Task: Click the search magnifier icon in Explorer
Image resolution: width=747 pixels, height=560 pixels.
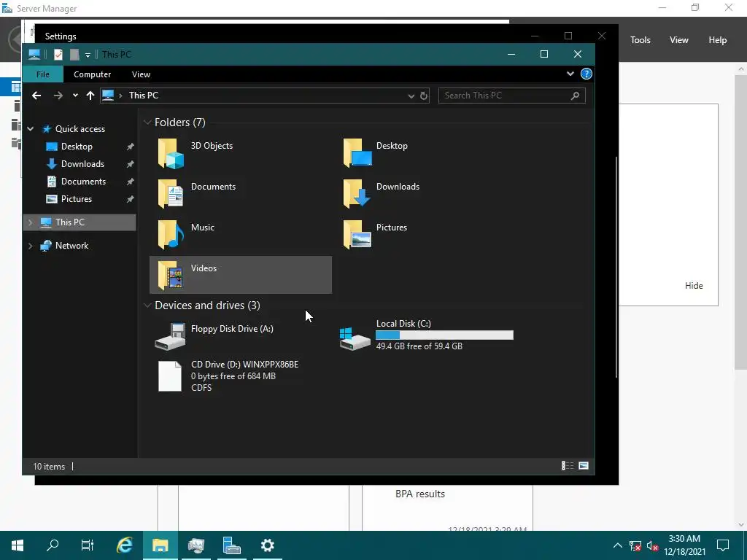Action: (x=576, y=96)
